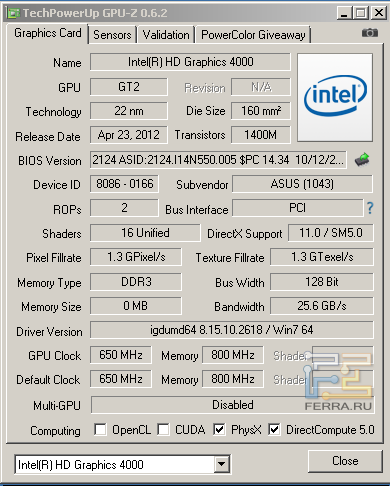Close window with title bar X

[379, 13]
